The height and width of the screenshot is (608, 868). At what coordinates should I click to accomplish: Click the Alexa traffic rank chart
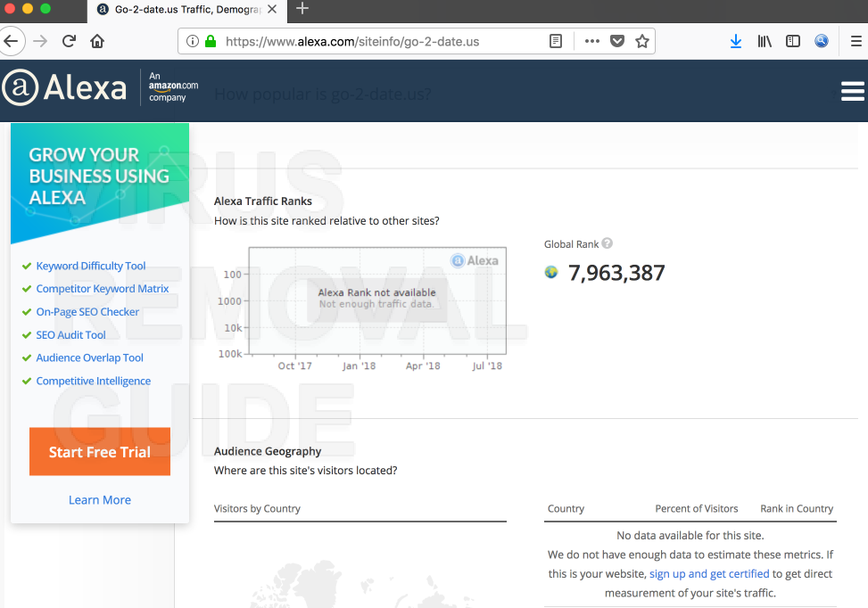[x=377, y=300]
